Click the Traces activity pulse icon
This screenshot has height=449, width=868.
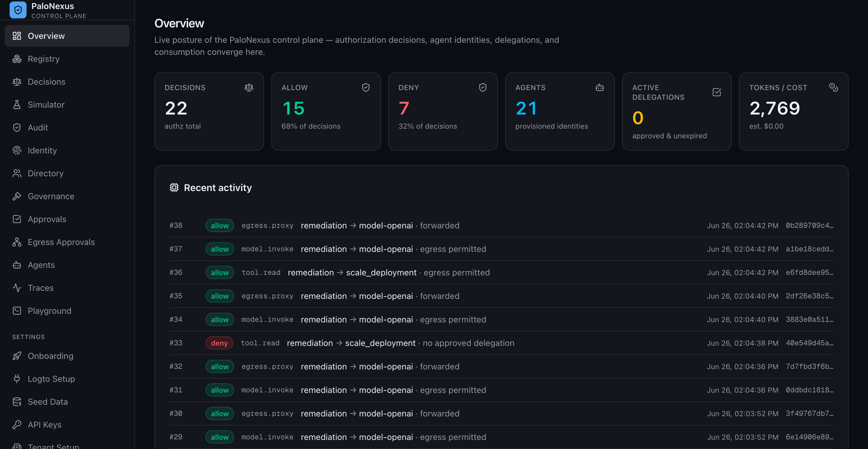[17, 288]
